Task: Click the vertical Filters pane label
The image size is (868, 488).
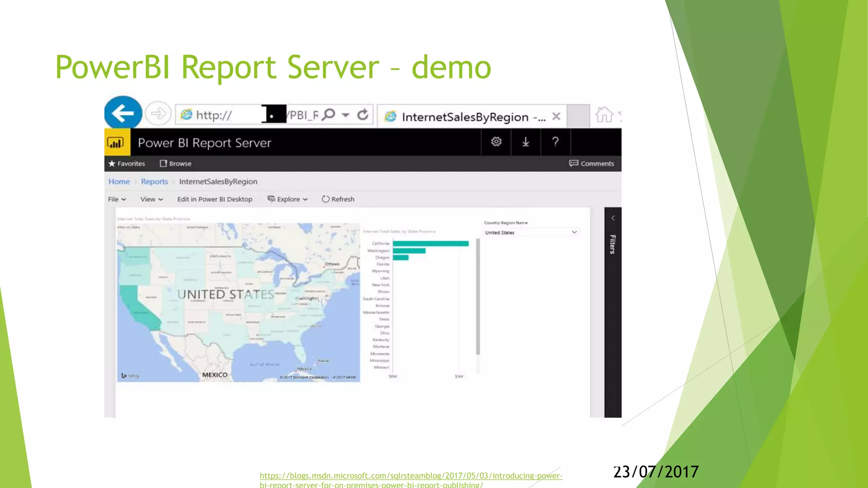Action: (x=612, y=244)
